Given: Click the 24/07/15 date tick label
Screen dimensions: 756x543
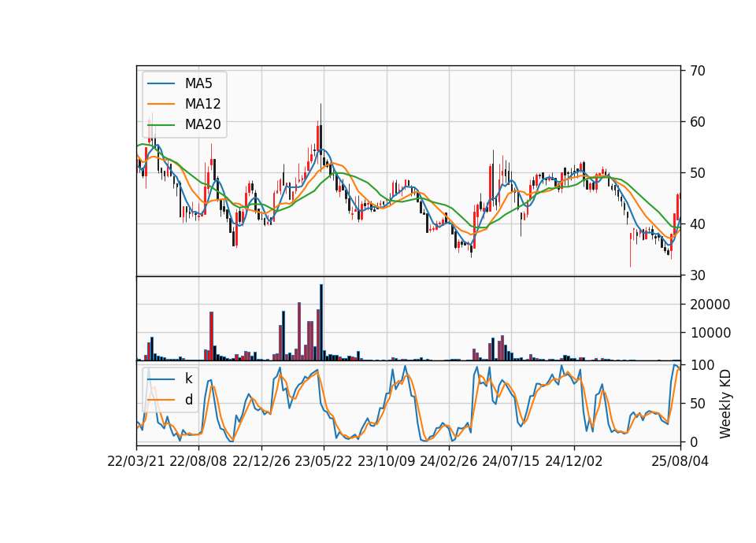Looking at the screenshot, I should coord(511,462).
